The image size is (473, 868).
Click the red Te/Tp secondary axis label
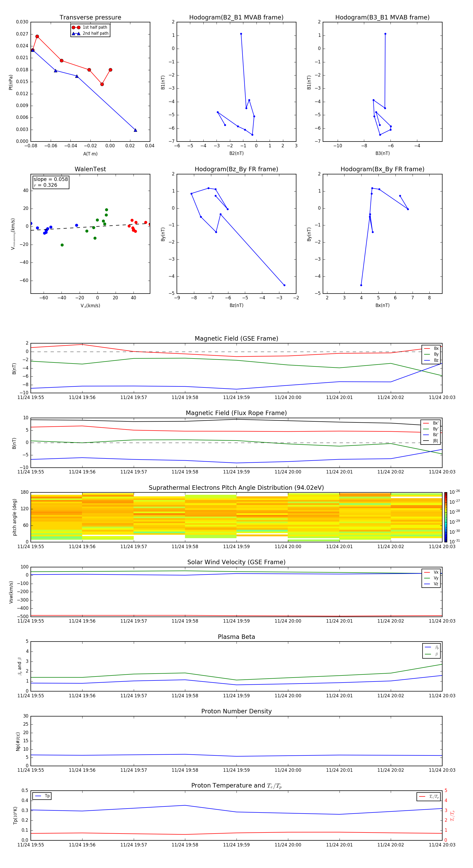tap(452, 815)
